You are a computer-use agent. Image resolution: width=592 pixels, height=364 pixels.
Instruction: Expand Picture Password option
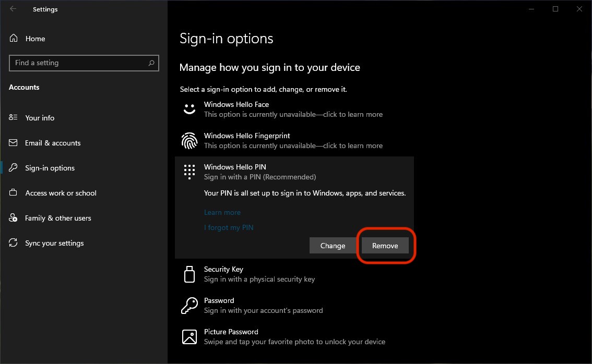point(294,337)
